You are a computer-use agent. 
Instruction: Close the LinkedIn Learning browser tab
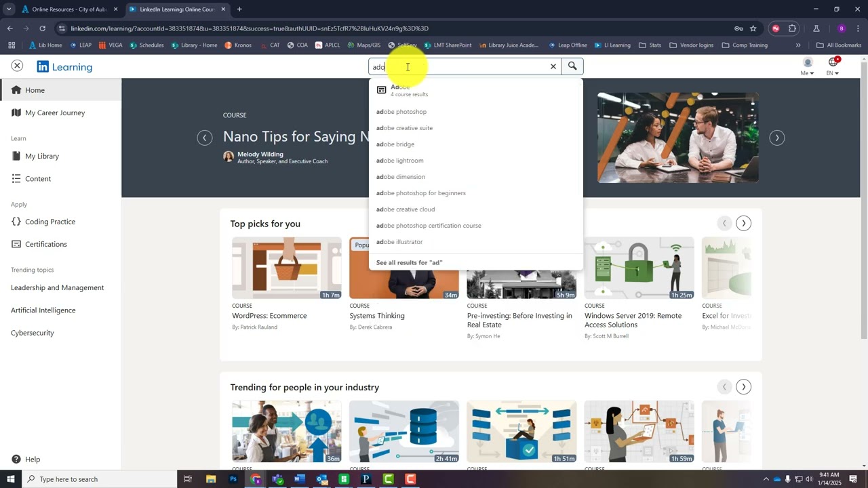pyautogui.click(x=223, y=9)
